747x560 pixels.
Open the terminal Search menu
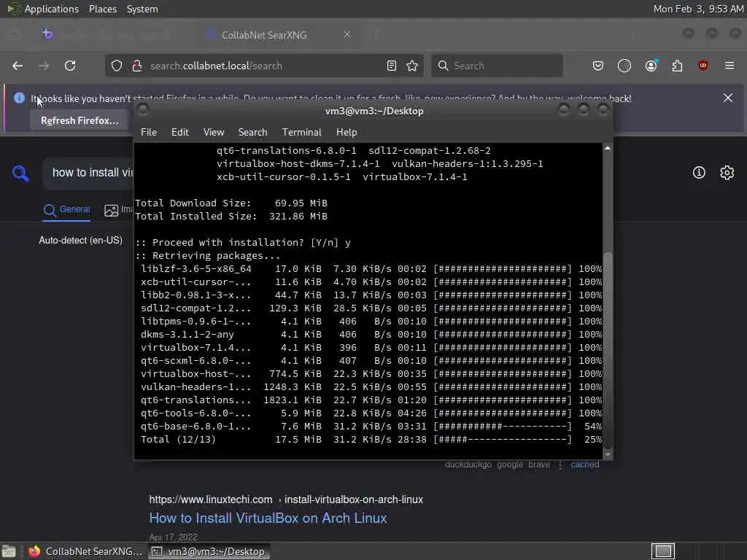tap(253, 133)
